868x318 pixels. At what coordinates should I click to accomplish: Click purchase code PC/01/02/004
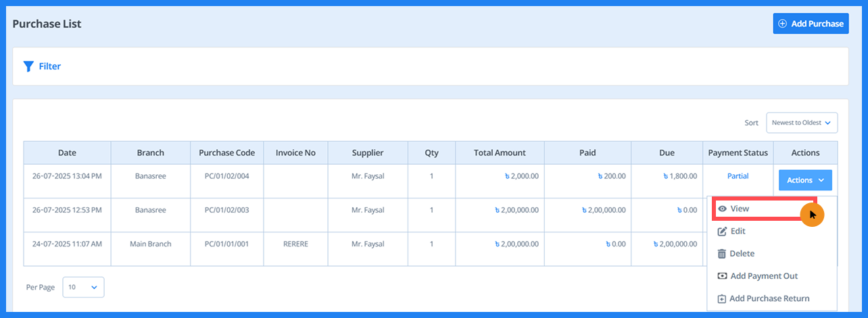coord(226,176)
